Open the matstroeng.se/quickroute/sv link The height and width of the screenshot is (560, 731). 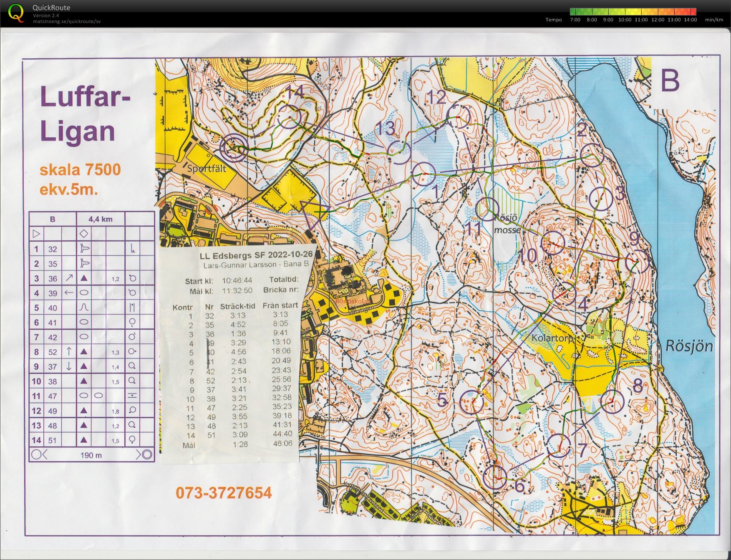(67, 21)
